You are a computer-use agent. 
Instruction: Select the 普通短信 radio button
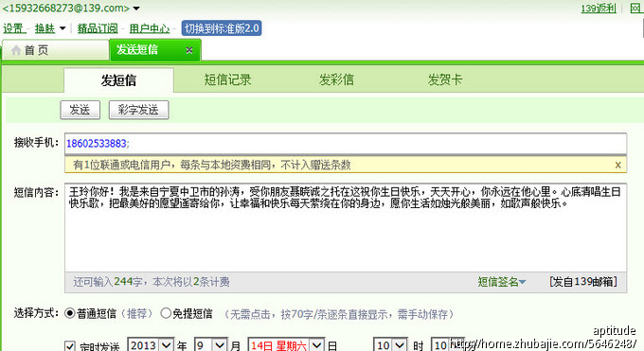pos(70,314)
